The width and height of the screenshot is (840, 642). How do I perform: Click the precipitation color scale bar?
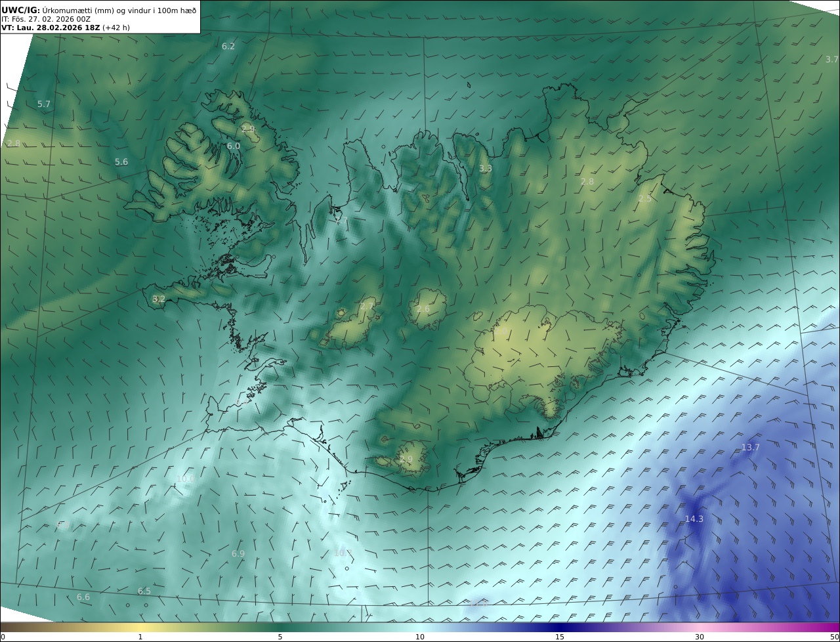420,627
